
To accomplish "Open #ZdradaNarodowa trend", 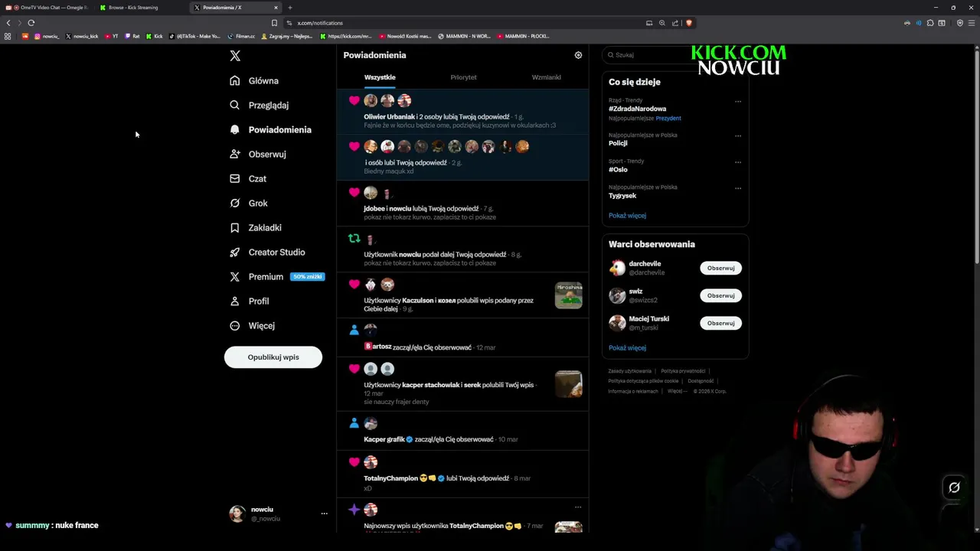I will point(637,109).
